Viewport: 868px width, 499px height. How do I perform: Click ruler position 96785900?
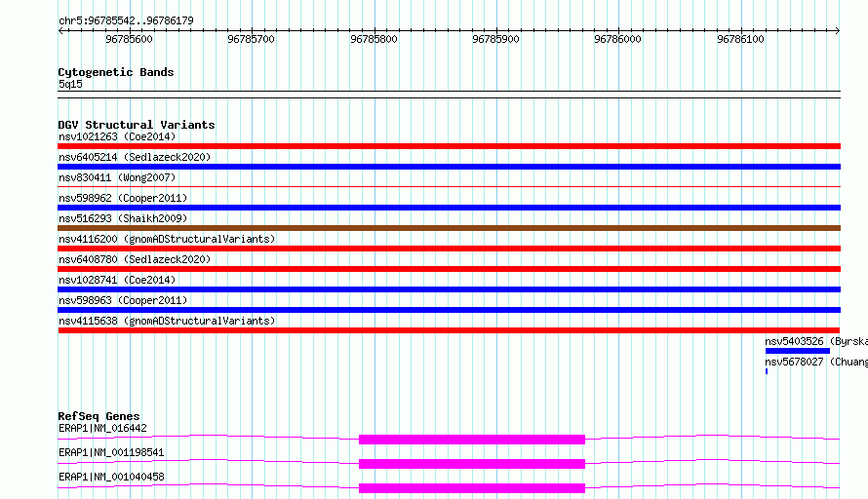tap(495, 39)
